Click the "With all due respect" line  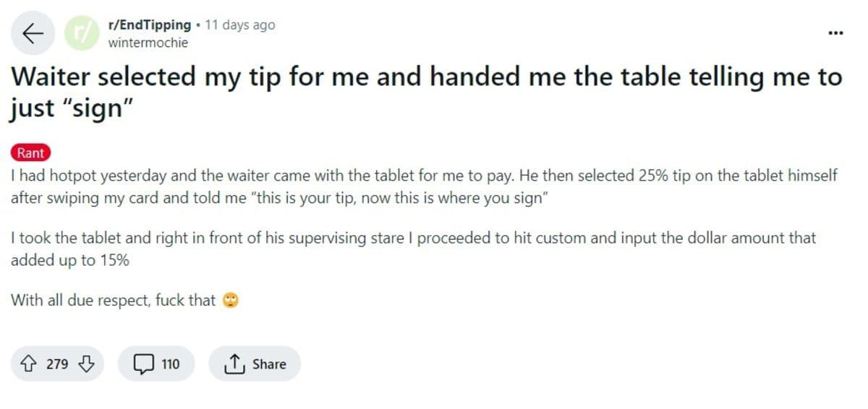click(114, 300)
